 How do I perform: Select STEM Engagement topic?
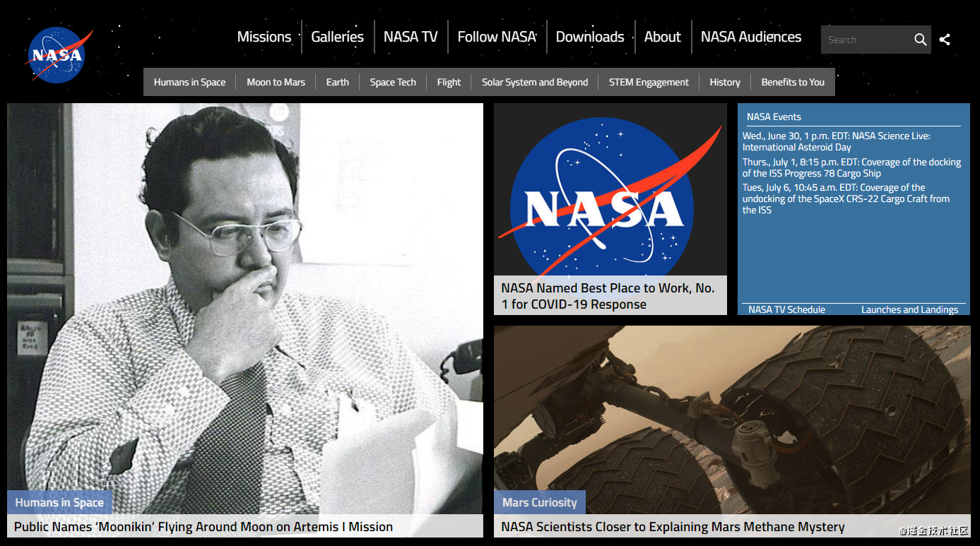649,82
